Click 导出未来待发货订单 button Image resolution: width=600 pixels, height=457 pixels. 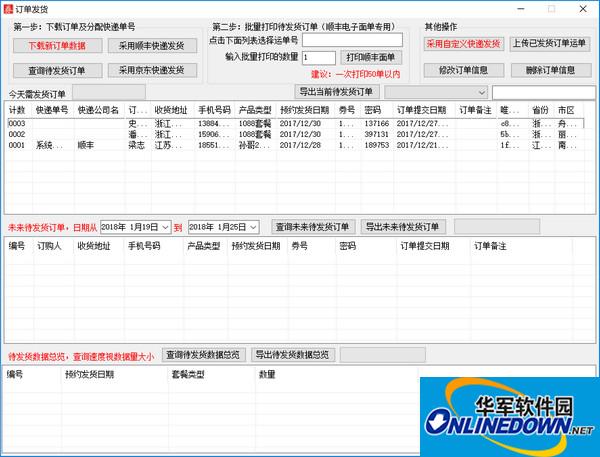click(x=403, y=227)
